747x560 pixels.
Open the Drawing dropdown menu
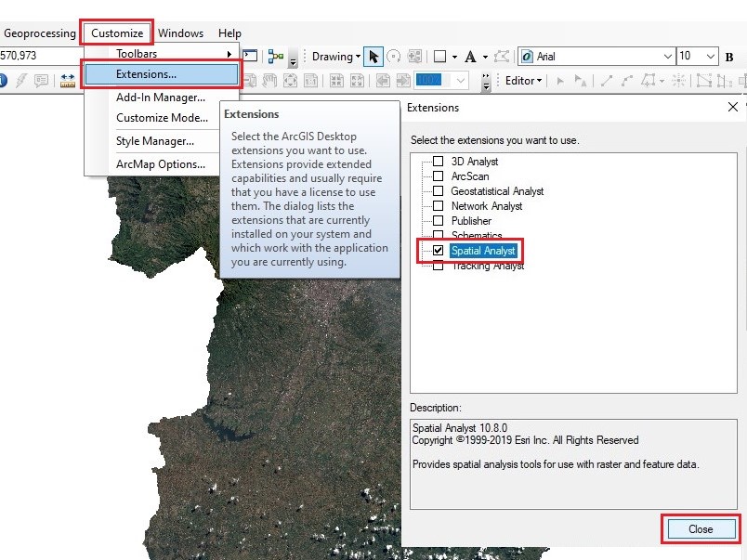[x=335, y=57]
